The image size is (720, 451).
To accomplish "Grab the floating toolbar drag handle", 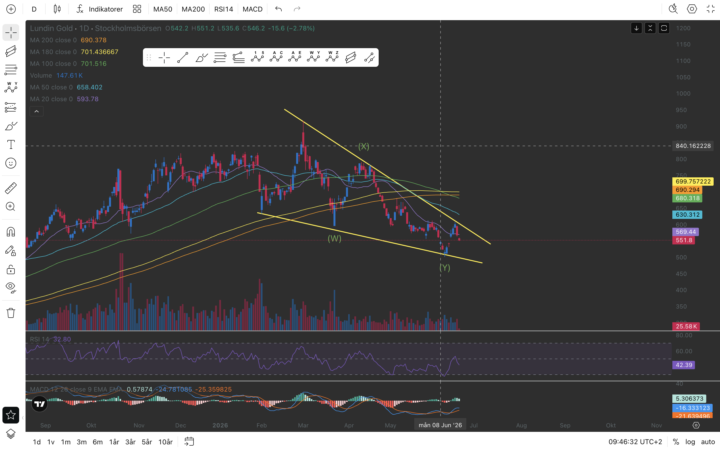I will click(149, 57).
